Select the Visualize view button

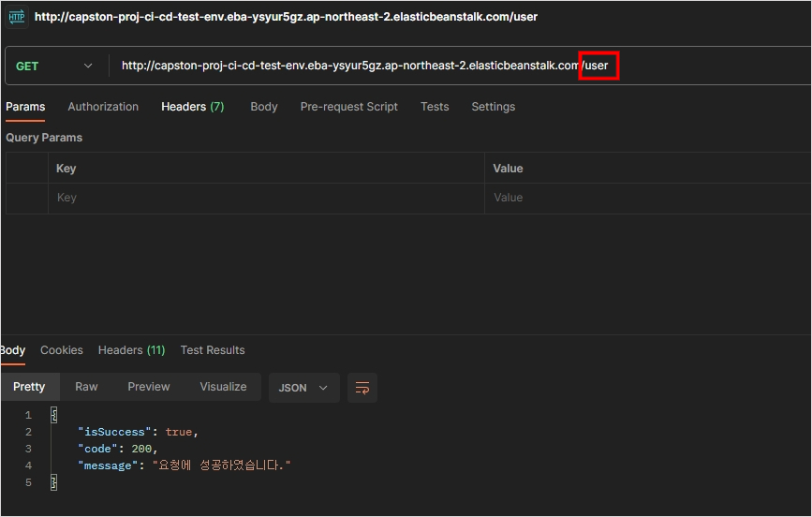tap(223, 387)
